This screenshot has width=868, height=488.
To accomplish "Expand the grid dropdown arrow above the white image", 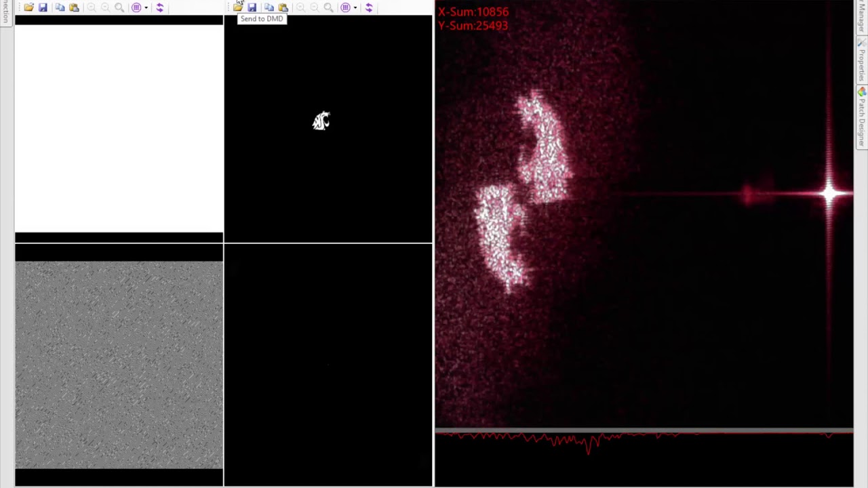I will (x=146, y=7).
